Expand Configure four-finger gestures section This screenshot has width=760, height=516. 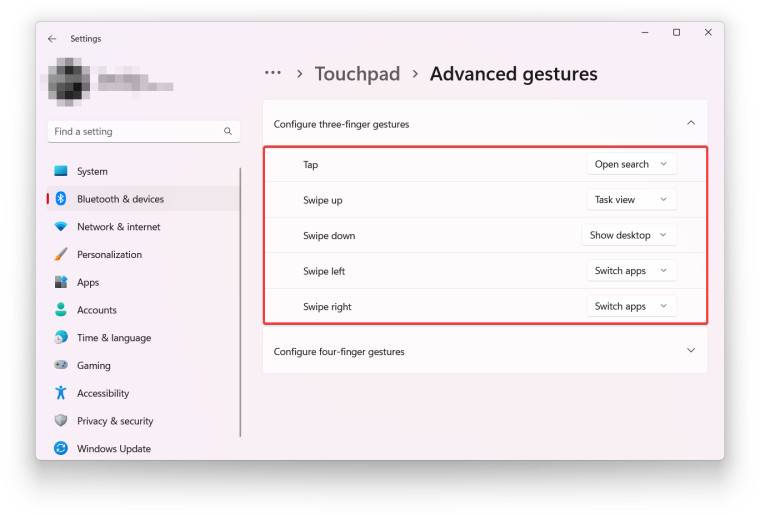pos(690,351)
